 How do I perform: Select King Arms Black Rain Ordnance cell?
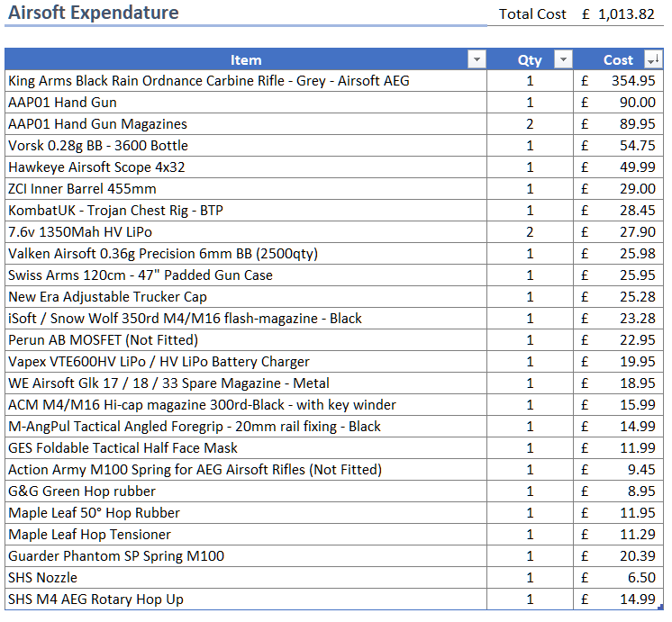pos(246,80)
